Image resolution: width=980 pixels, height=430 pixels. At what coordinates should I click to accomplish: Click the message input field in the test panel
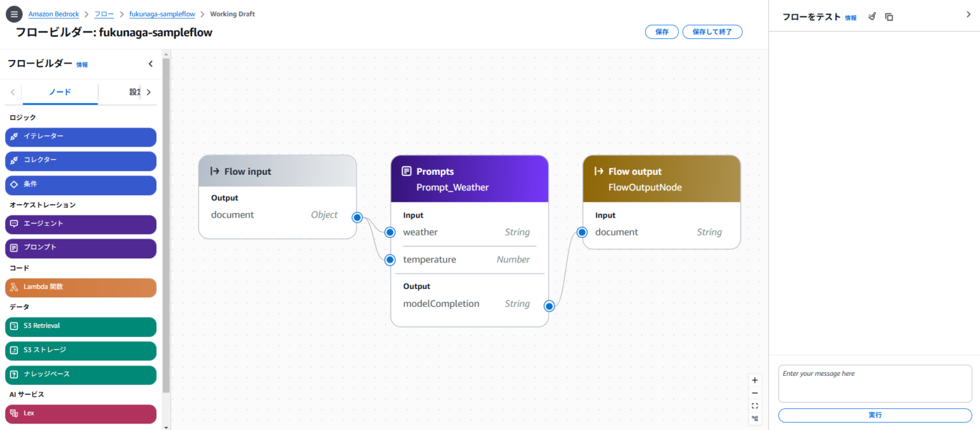[874, 383]
